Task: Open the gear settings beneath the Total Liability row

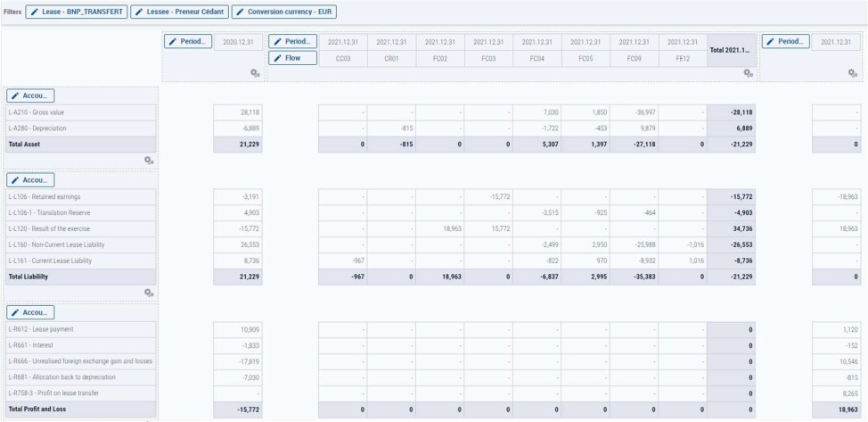Action: (x=149, y=293)
